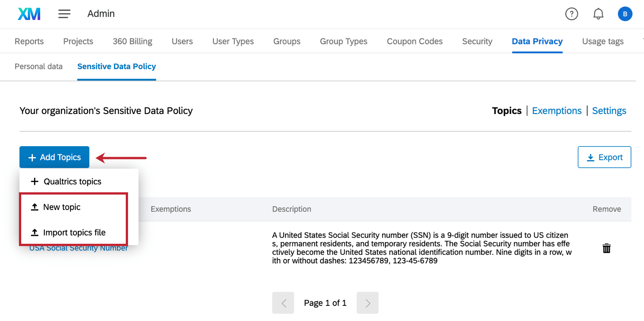Image resolution: width=644 pixels, height=321 pixels.
Task: Click the SSN description text
Action: (422, 248)
